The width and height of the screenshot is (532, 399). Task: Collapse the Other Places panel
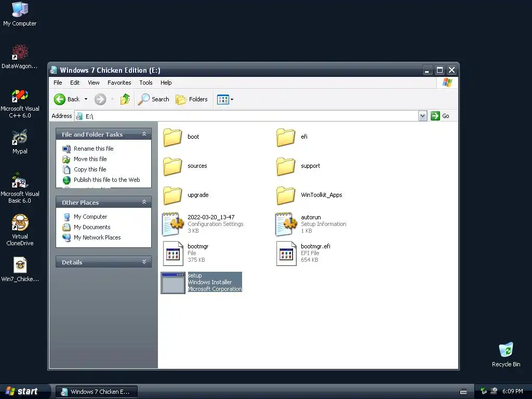pos(144,202)
